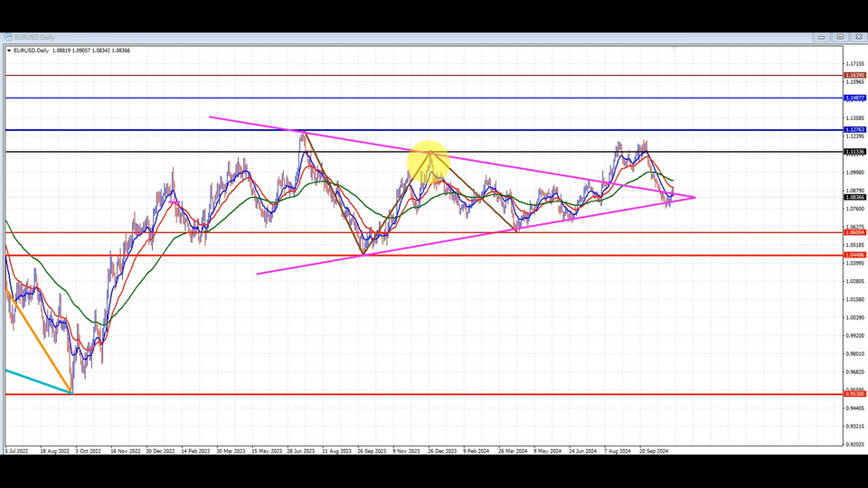
Task: Click the 3 Oct 2022 date label
Action: coord(88,451)
